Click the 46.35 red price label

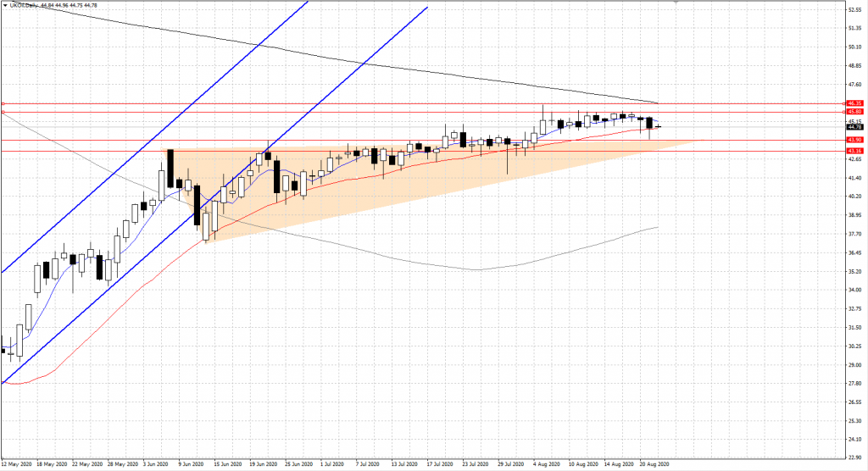point(854,103)
